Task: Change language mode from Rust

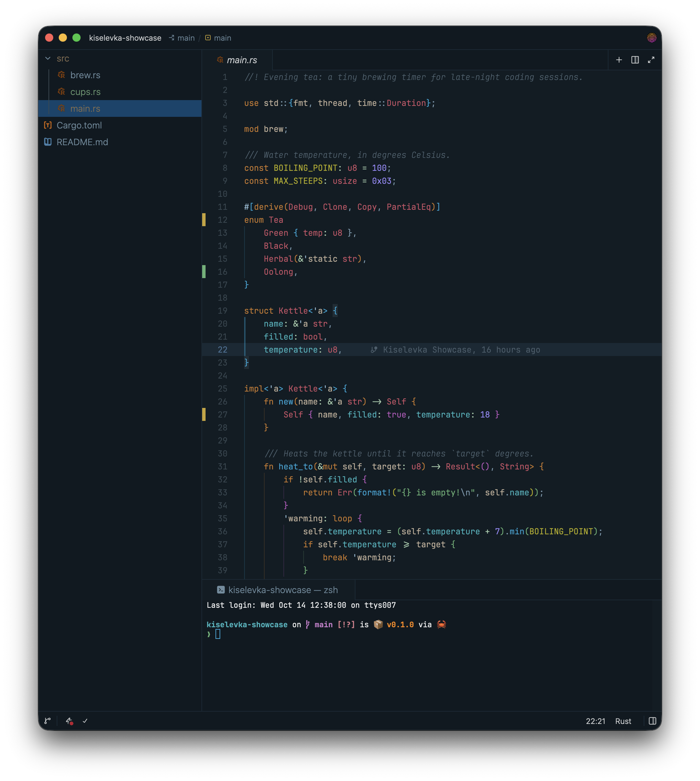Action: [x=623, y=721]
